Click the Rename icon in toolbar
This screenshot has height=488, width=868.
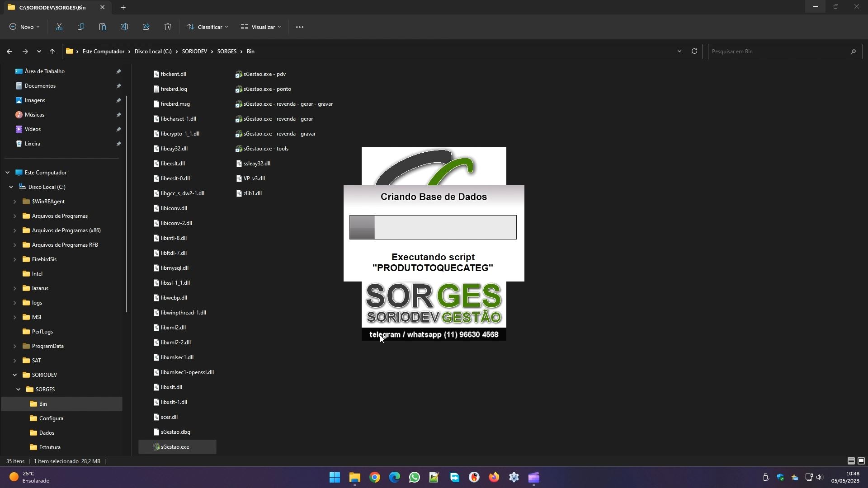pyautogui.click(x=124, y=27)
